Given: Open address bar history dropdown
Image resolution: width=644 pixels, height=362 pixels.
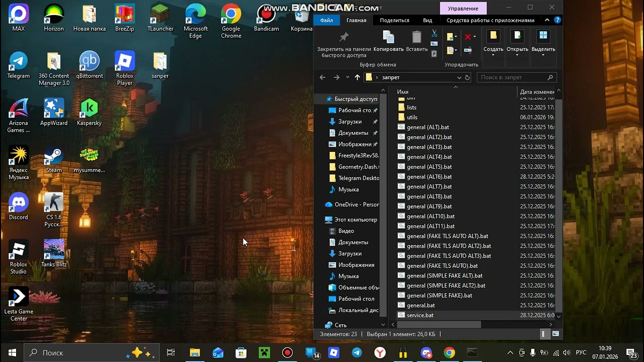Looking at the screenshot, I should (x=459, y=77).
